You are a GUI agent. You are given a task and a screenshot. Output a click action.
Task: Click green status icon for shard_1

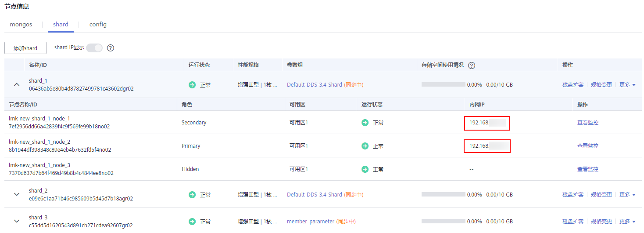pyautogui.click(x=192, y=85)
